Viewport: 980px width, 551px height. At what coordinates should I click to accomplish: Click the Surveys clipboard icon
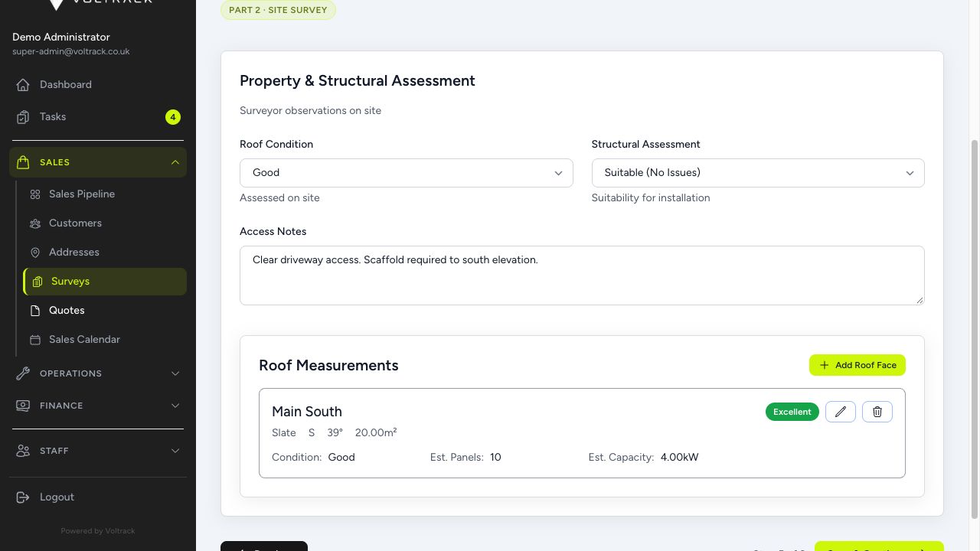click(x=38, y=282)
